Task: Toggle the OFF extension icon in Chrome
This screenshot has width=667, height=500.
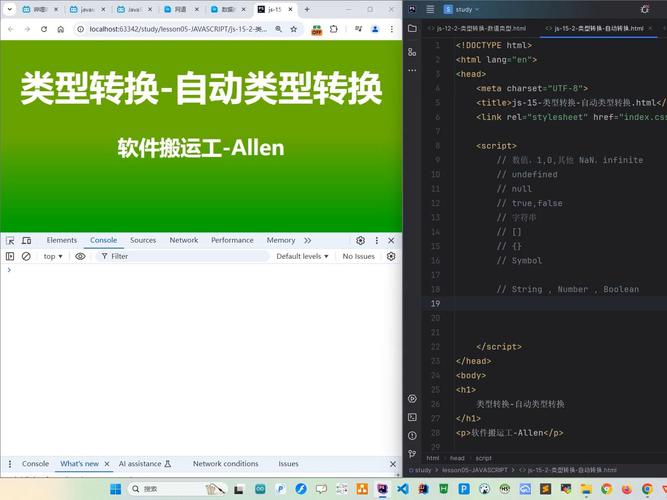Action: 317,29
